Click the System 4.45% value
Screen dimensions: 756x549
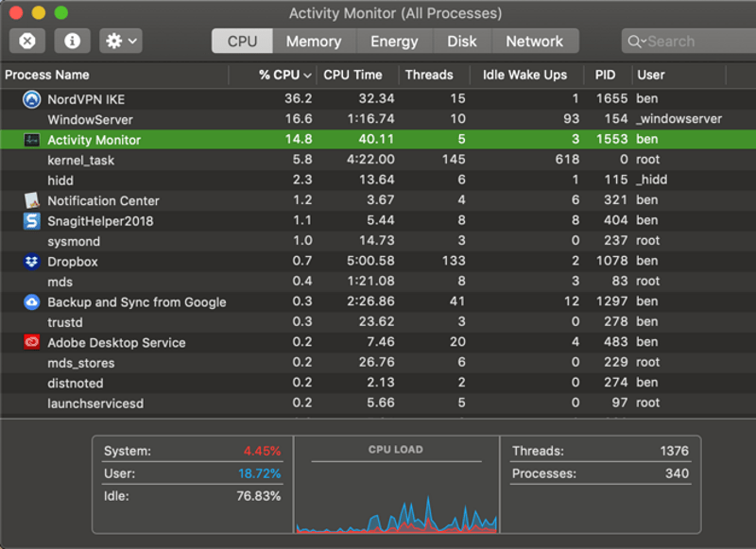point(262,451)
